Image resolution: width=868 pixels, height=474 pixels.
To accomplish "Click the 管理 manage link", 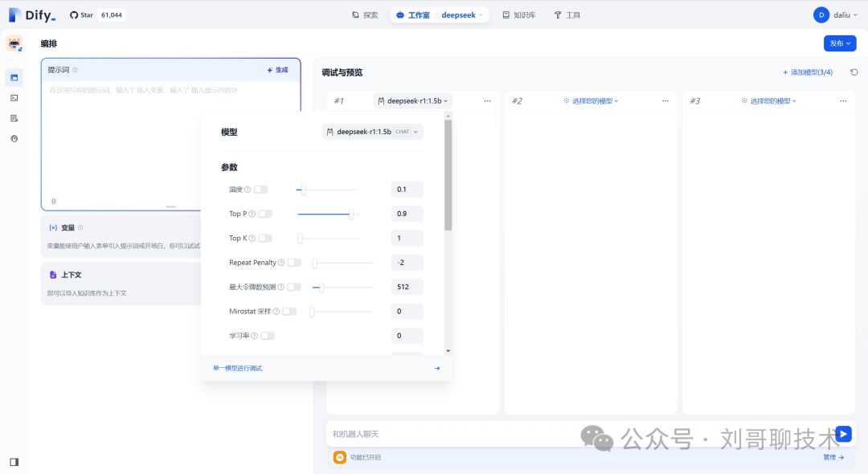I will point(833,457).
